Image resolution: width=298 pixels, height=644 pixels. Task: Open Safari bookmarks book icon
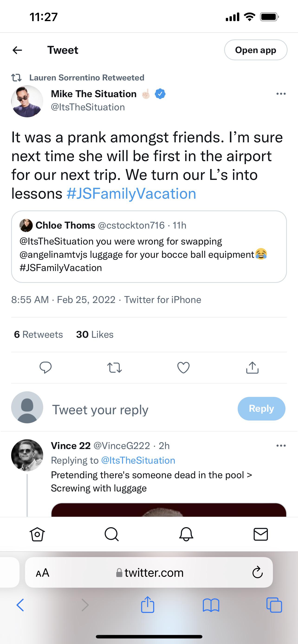coord(211,605)
